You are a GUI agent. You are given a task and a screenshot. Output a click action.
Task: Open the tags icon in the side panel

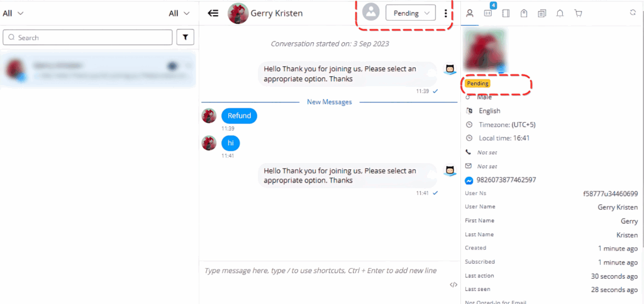tap(524, 13)
